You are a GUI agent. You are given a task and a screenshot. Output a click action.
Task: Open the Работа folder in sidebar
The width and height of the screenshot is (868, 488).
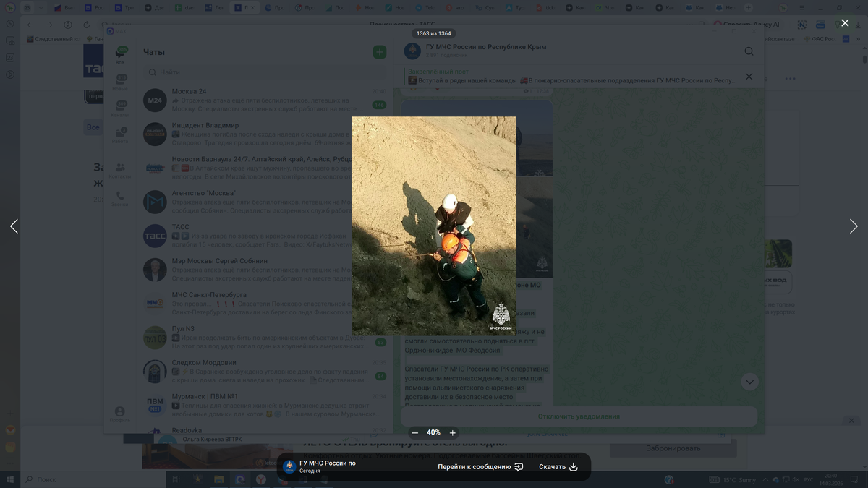point(120,135)
